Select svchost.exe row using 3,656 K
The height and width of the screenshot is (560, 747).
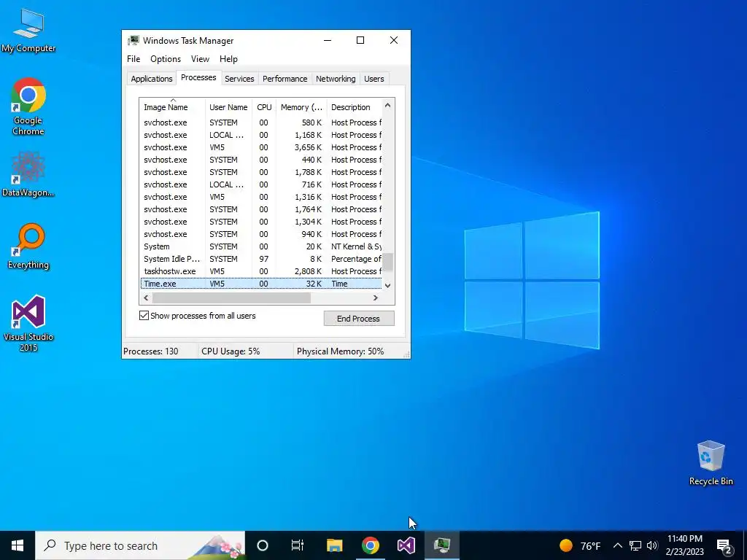tap(261, 147)
